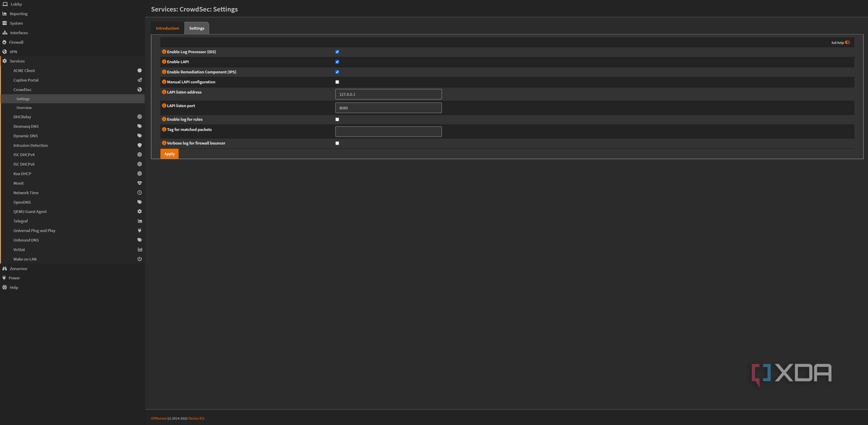Click the VnStat chart icon
868x425 pixels.
(x=139, y=250)
